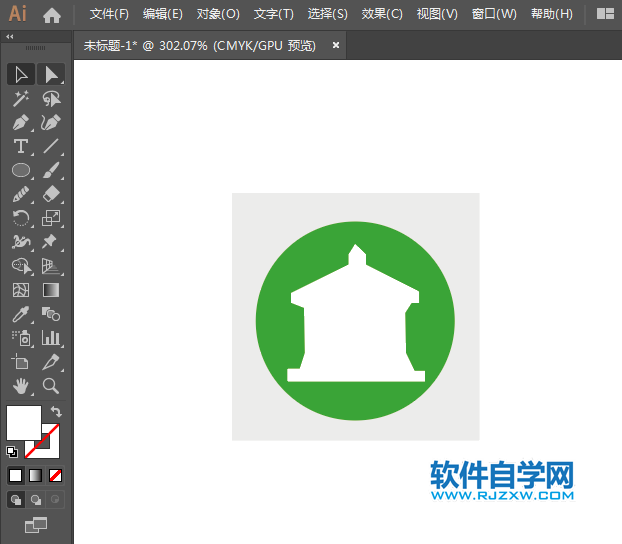Swap fill and stroke colors

(x=56, y=411)
